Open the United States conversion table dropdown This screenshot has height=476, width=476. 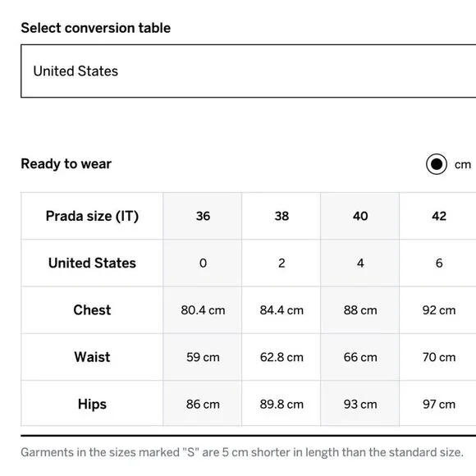pyautogui.click(x=249, y=71)
